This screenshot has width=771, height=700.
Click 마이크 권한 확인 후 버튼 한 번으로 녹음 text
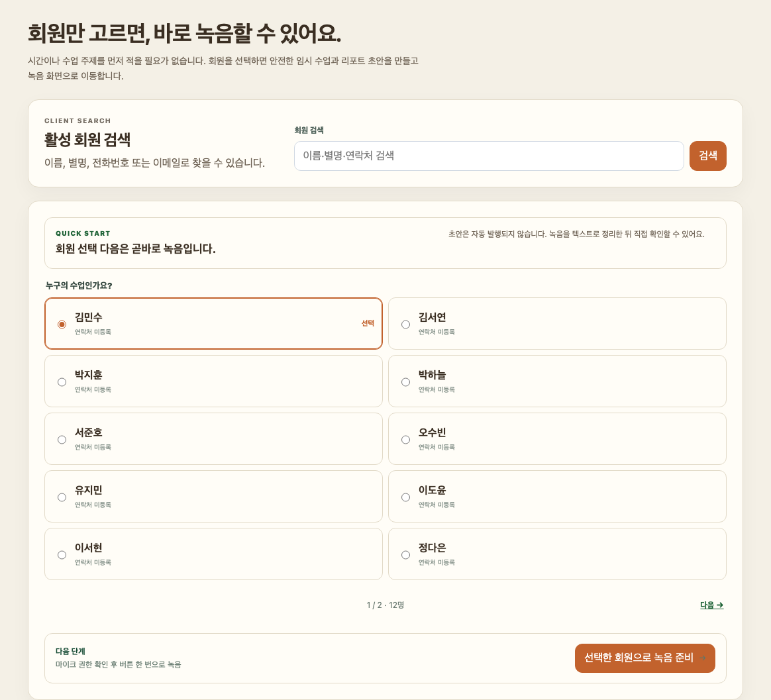click(118, 665)
